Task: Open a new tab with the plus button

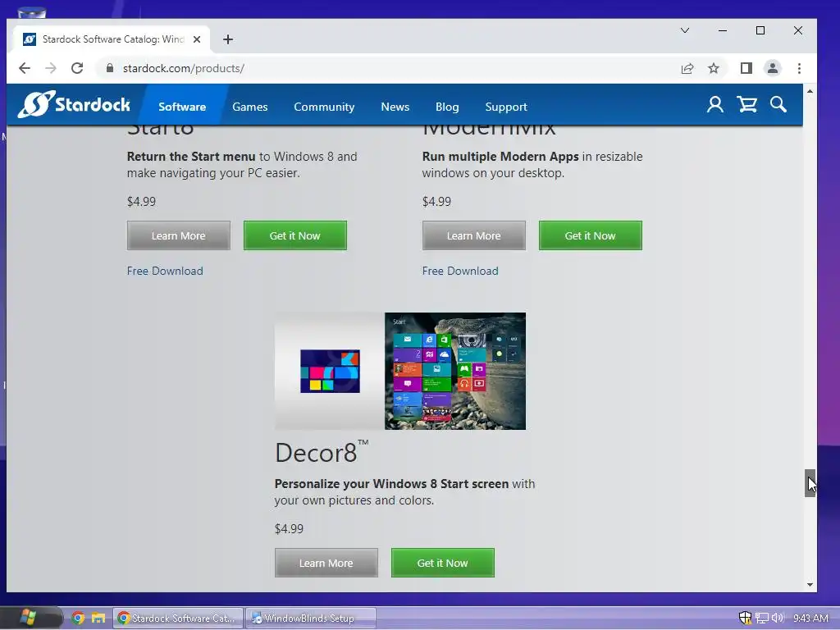Action: tap(228, 39)
